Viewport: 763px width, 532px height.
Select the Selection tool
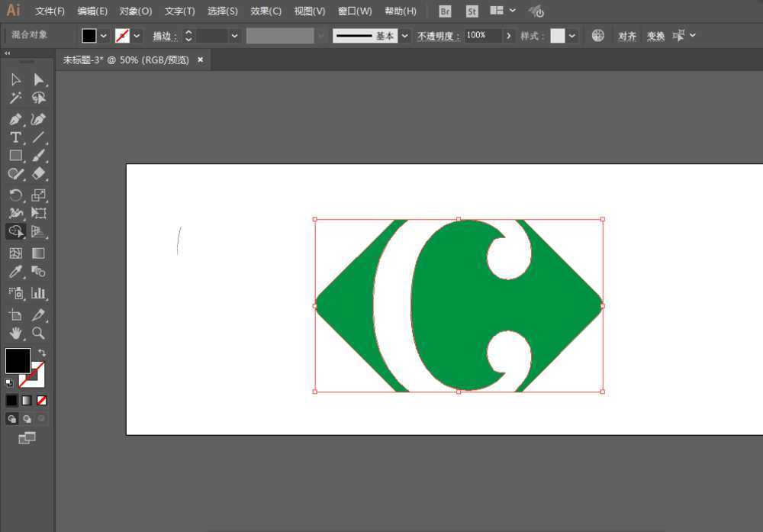(15, 79)
